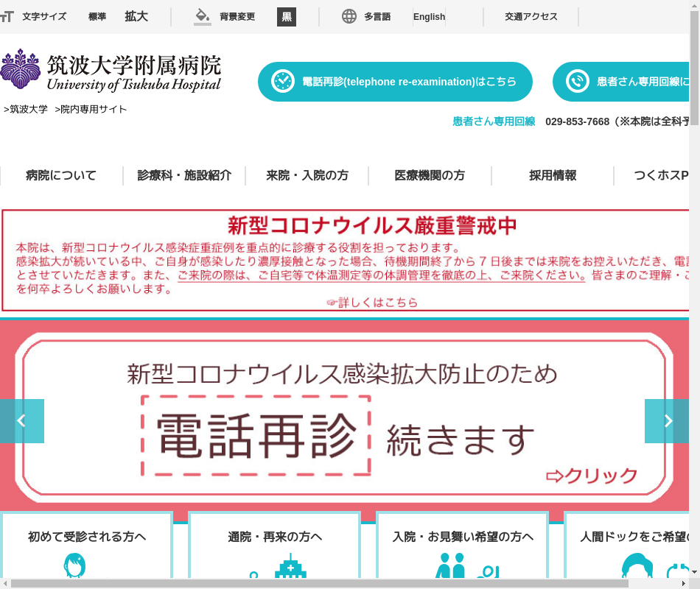The width and height of the screenshot is (700, 589).
Task: Open 詳しくはこちら link in COVID notice
Action: pos(372,303)
